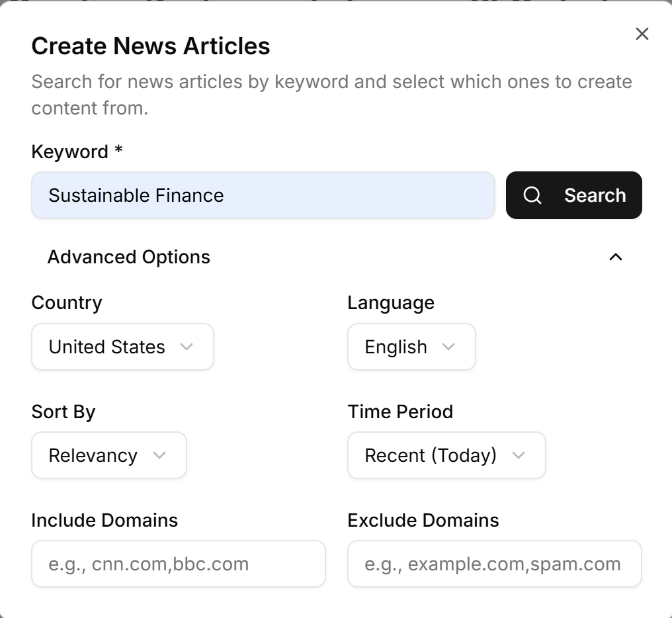Click inside the Exclude Domains field

pos(494,564)
